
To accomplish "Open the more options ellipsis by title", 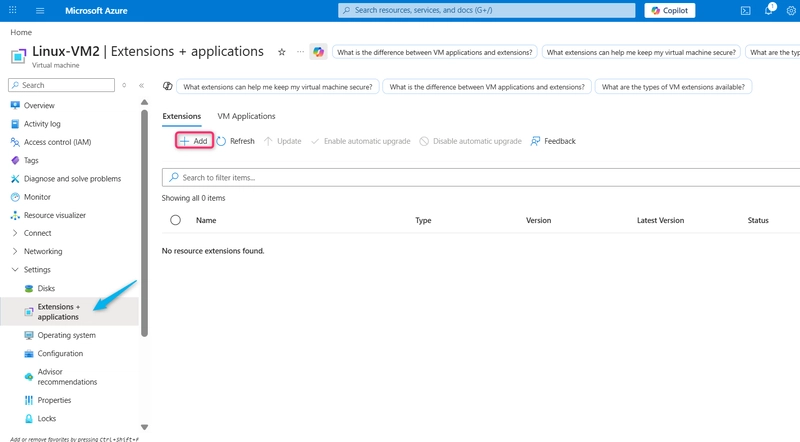I will [x=301, y=52].
